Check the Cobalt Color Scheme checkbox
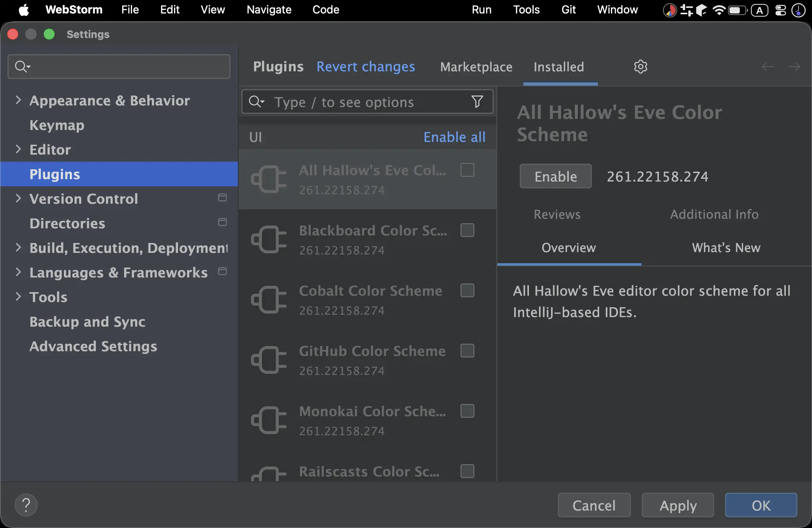 click(x=467, y=291)
